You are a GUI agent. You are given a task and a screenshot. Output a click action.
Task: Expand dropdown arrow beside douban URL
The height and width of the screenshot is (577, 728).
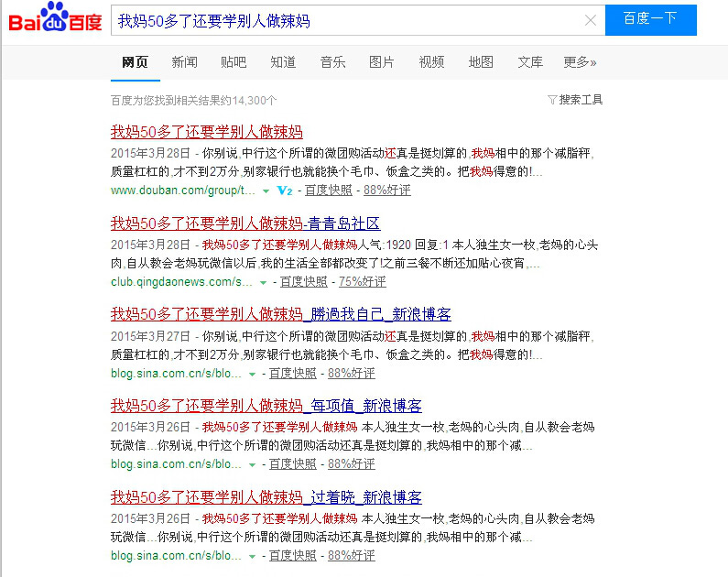266,191
